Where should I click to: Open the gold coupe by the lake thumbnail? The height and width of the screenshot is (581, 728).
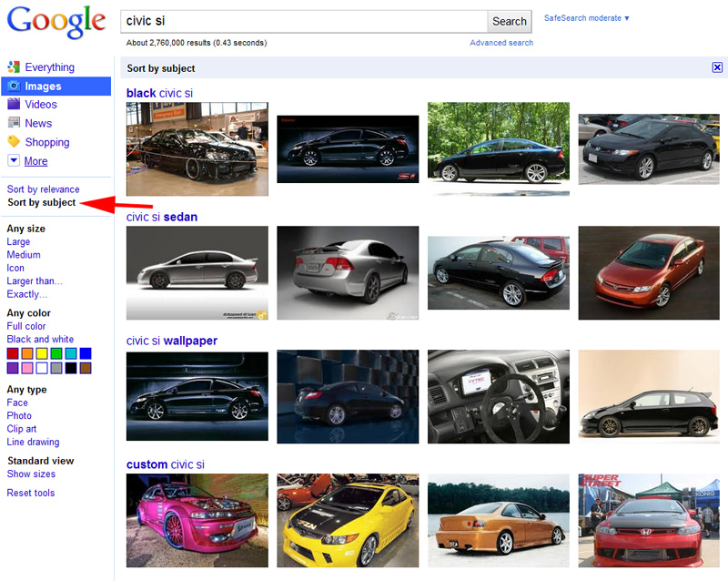pos(499,521)
